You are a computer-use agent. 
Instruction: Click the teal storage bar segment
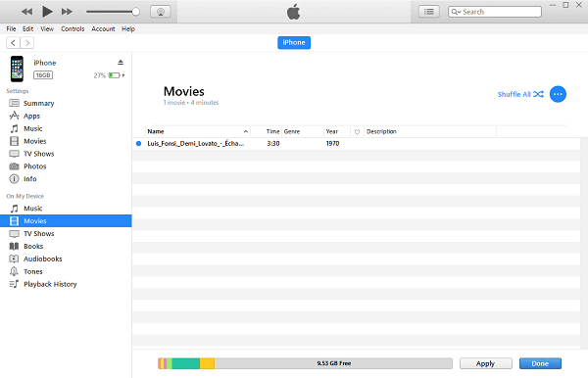pyautogui.click(x=185, y=363)
